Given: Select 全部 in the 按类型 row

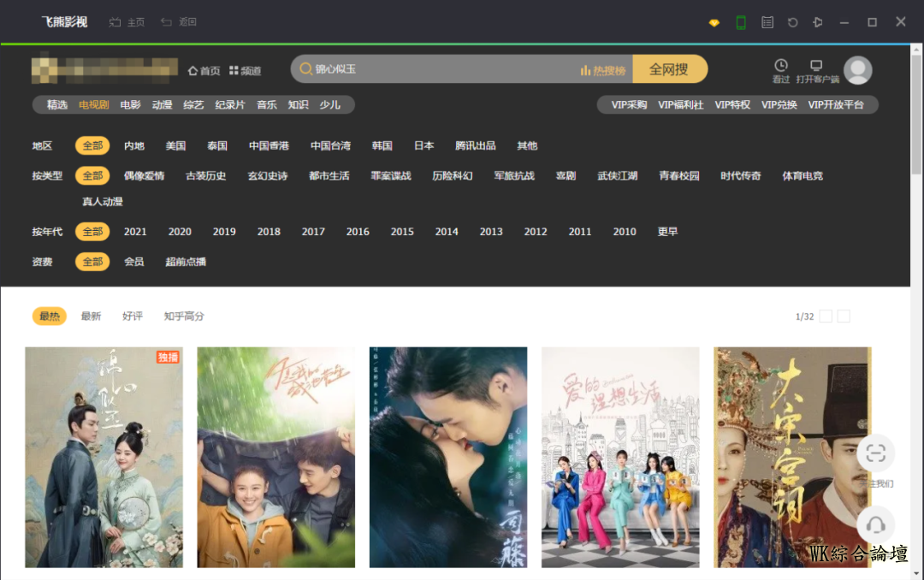Looking at the screenshot, I should tap(92, 175).
